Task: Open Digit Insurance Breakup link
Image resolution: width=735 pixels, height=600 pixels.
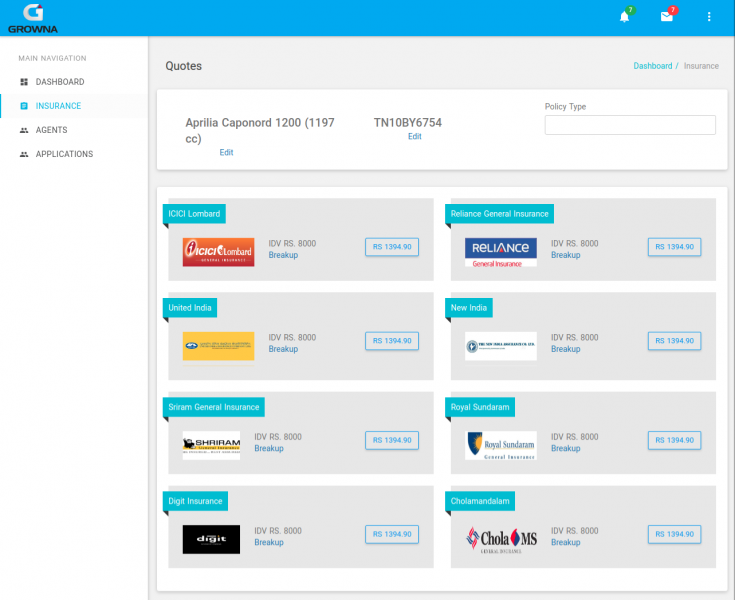Action: point(269,542)
